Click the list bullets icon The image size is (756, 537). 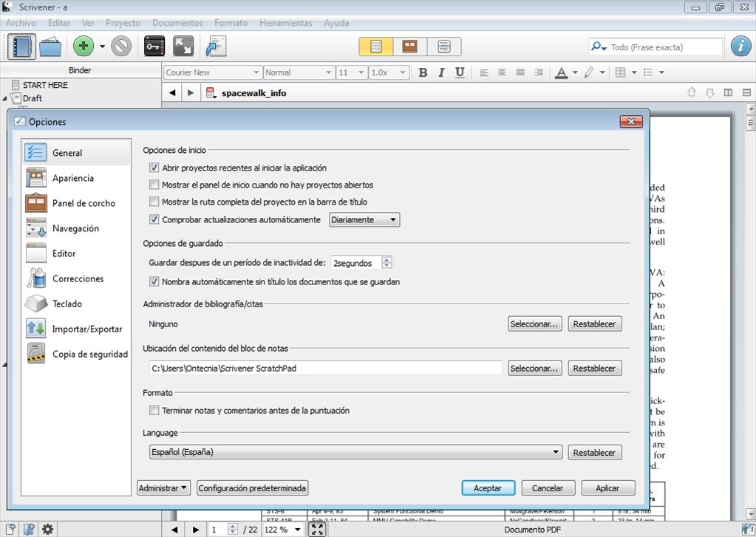[649, 72]
